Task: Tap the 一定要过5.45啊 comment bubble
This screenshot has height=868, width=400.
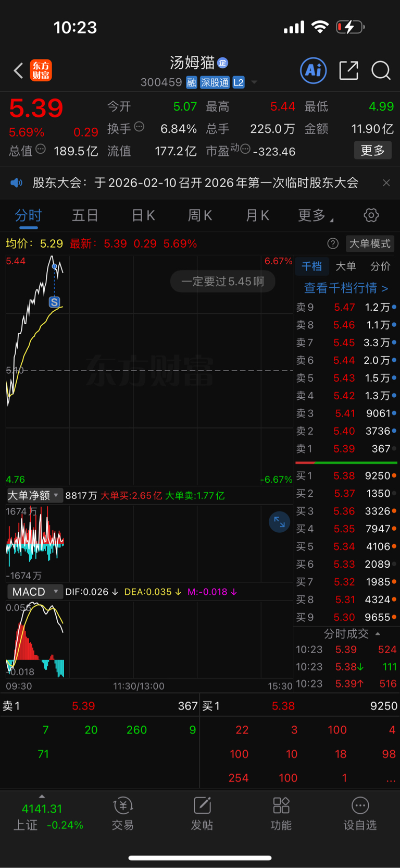Action: [x=222, y=282]
